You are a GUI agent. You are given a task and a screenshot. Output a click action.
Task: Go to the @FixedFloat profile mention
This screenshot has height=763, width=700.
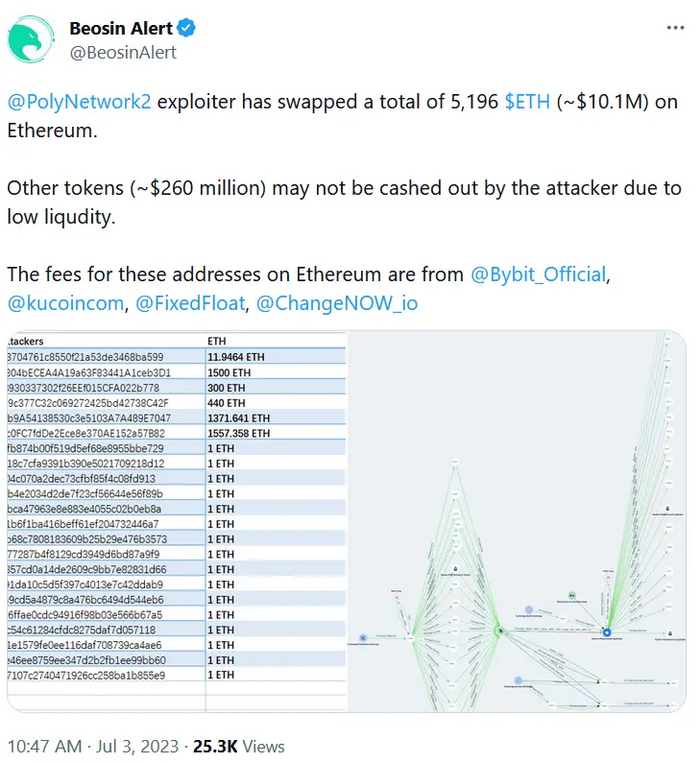[x=188, y=303]
